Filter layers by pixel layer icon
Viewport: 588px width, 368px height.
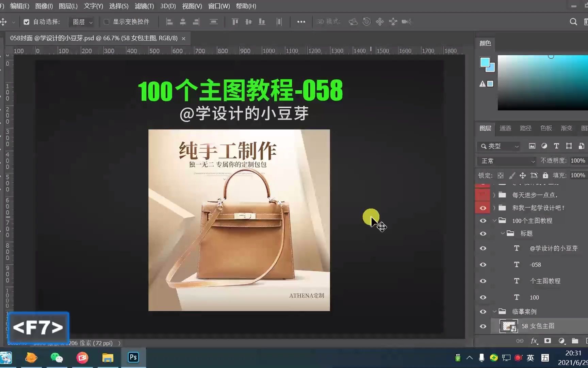(532, 146)
